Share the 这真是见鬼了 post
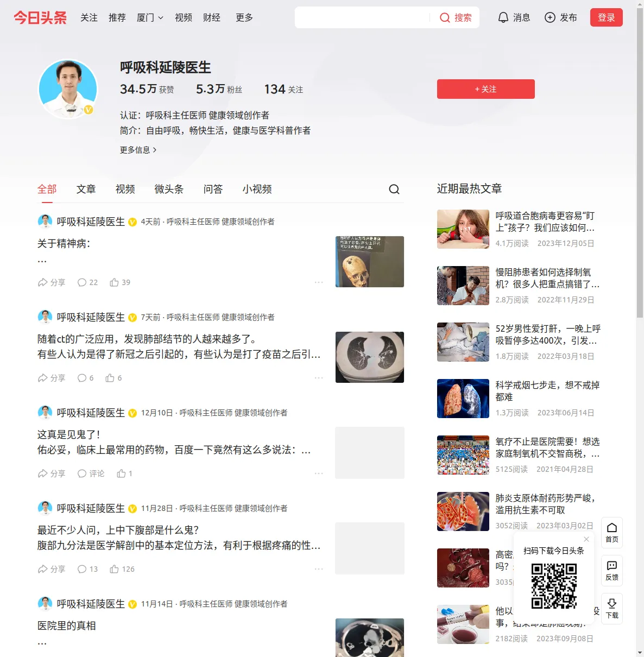Viewport: 644px width, 657px height. 52,473
